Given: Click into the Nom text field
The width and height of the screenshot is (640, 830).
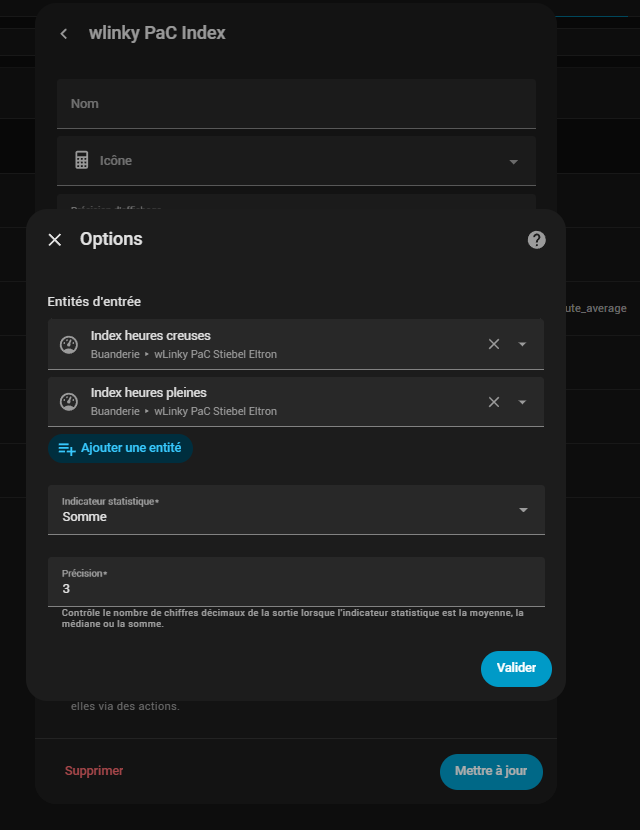Looking at the screenshot, I should pyautogui.click(x=296, y=104).
